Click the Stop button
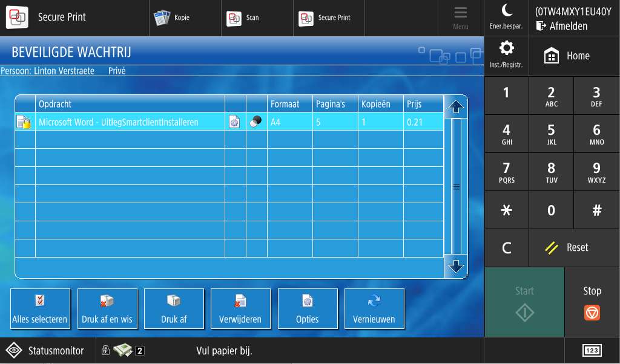The width and height of the screenshot is (620, 364). 592,302
